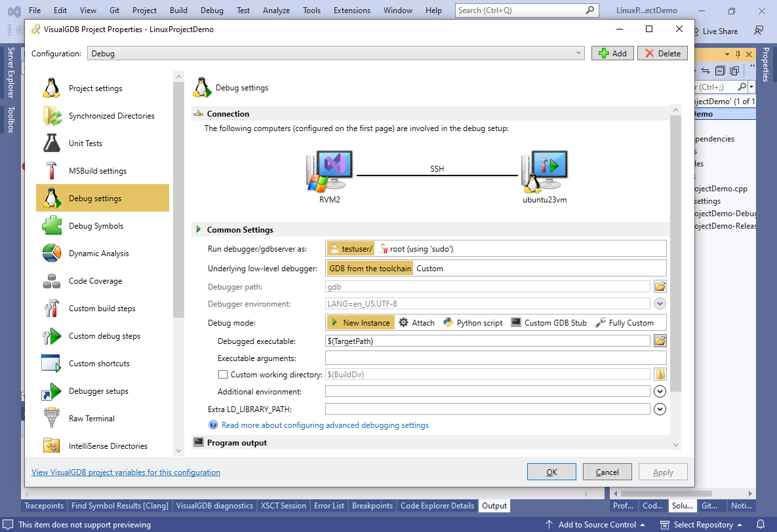Click the OK button
Image resolution: width=777 pixels, height=532 pixels.
point(551,472)
